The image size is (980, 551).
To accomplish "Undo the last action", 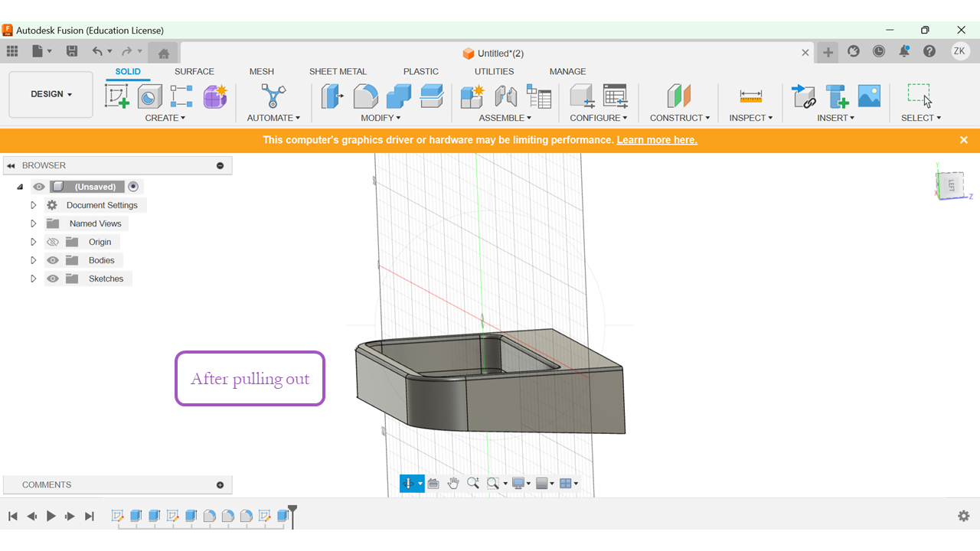I will (97, 51).
